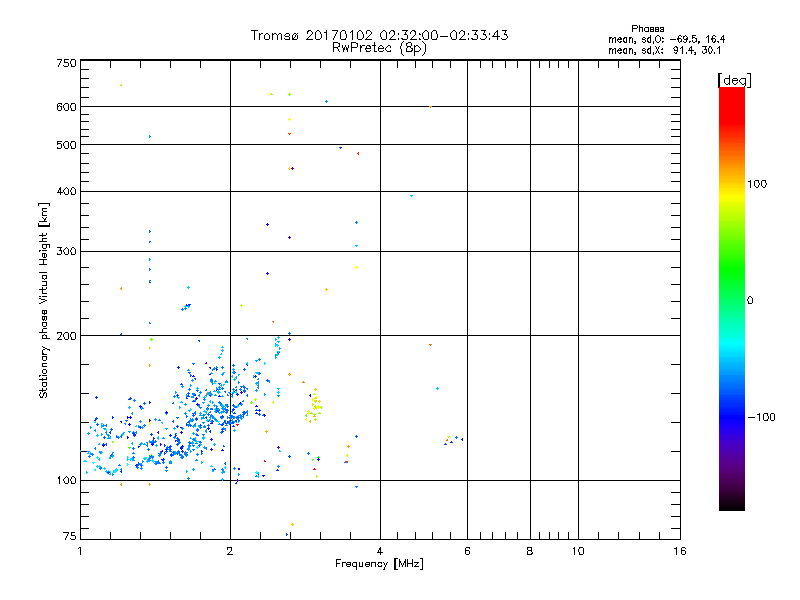This screenshot has width=800, height=600.
Task: Click the colorbar '0' tick label
Action: 750,301
